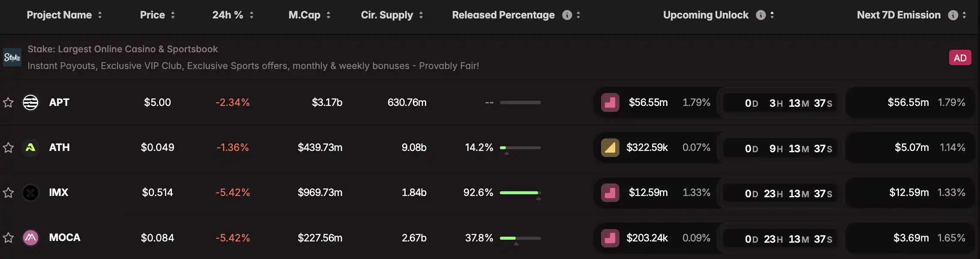Click the IMX project name
Viewport: 980px width, 259px height.
click(59, 193)
